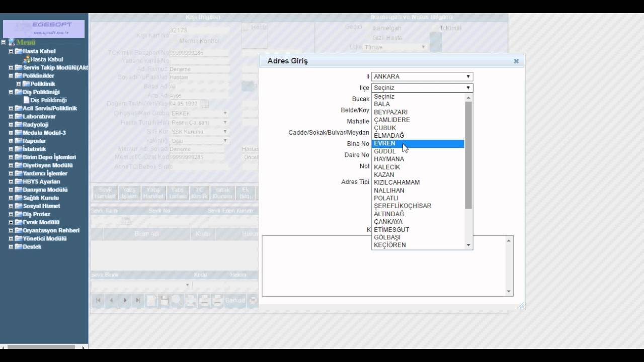Image resolution: width=644 pixels, height=362 pixels.
Task: Select ELMADAĞ from the İlçe list
Action: point(418,135)
